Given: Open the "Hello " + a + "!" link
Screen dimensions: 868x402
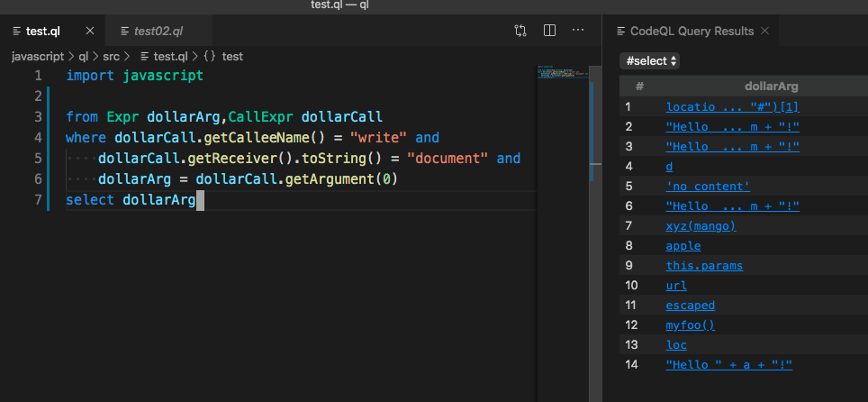Looking at the screenshot, I should pyautogui.click(x=729, y=365).
